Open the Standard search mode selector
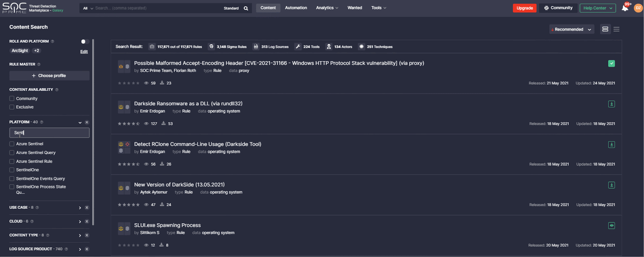This screenshot has height=257, width=644. (x=231, y=8)
